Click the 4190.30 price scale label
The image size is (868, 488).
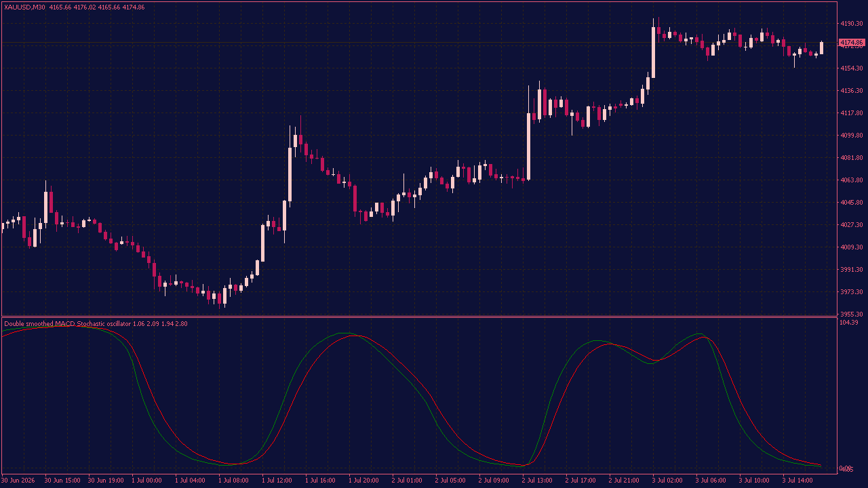point(852,24)
